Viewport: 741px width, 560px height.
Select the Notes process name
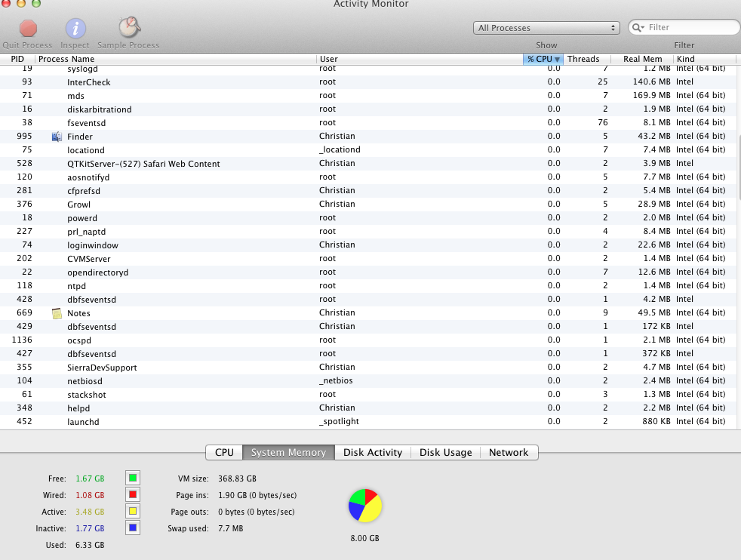pyautogui.click(x=78, y=313)
